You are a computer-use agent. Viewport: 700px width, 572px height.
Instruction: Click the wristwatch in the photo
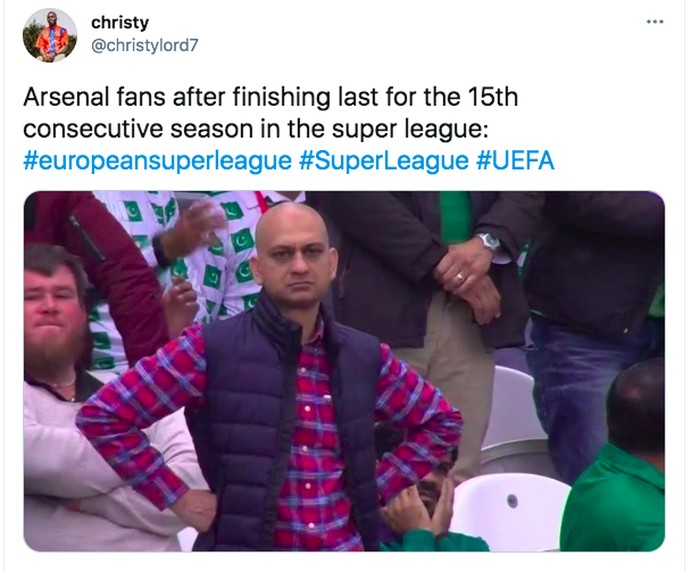coord(488,241)
